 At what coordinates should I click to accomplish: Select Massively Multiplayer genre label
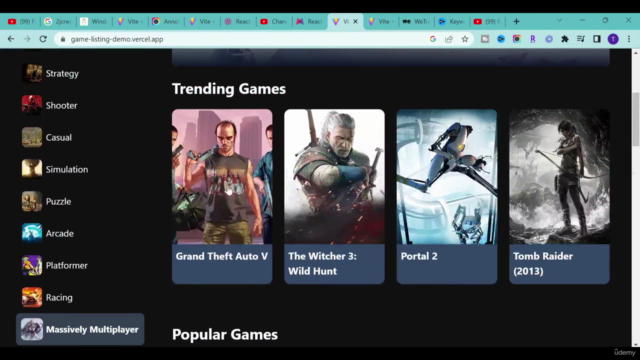[x=92, y=329]
